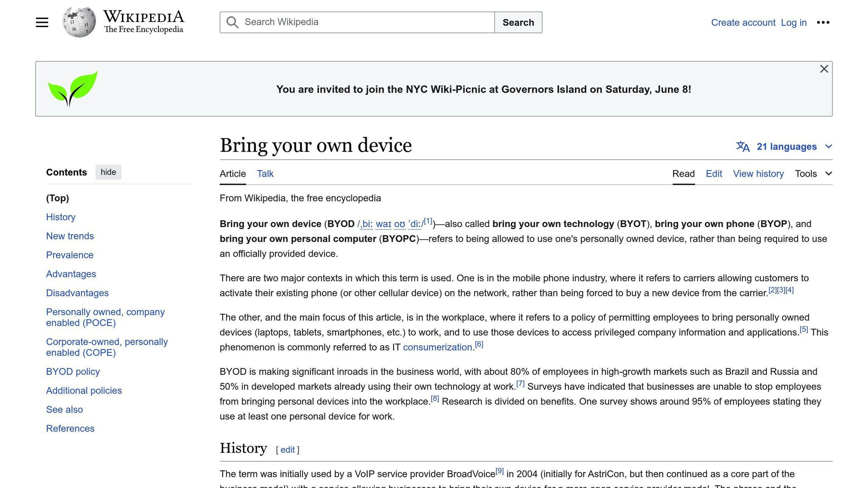This screenshot has width=868, height=488.
Task: Switch to Edit mode
Action: point(714,174)
